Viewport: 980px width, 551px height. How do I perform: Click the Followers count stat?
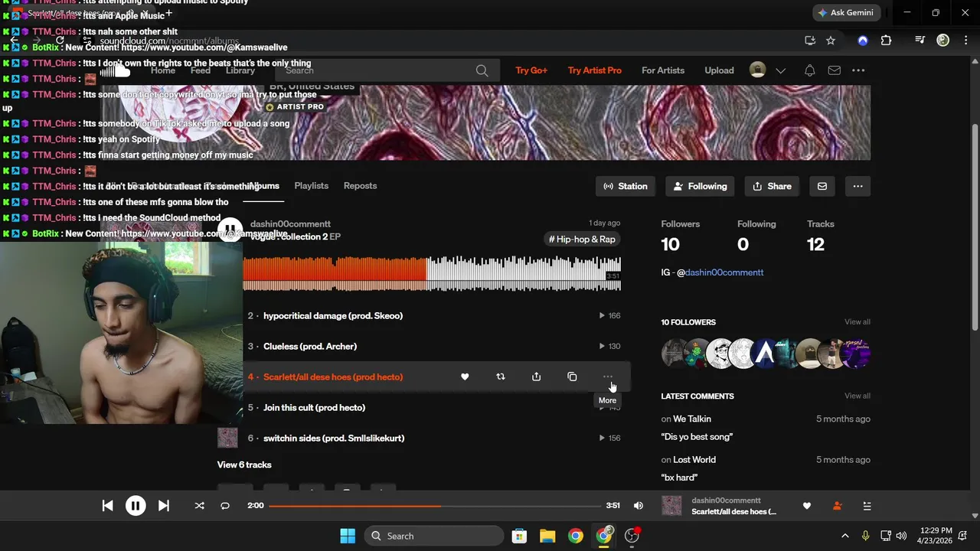681,236
